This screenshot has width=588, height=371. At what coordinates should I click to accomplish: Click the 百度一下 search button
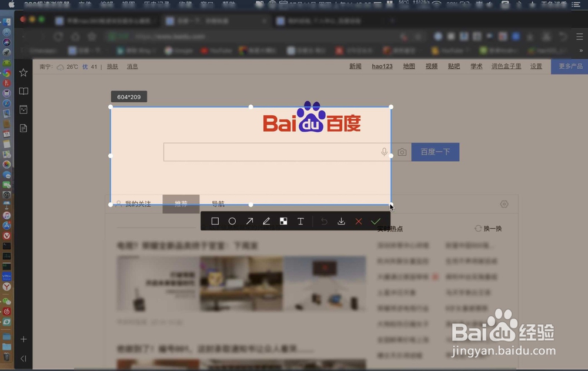[x=435, y=152]
